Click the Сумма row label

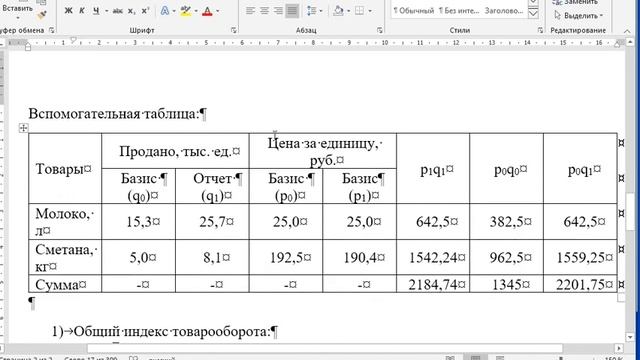(x=65, y=284)
